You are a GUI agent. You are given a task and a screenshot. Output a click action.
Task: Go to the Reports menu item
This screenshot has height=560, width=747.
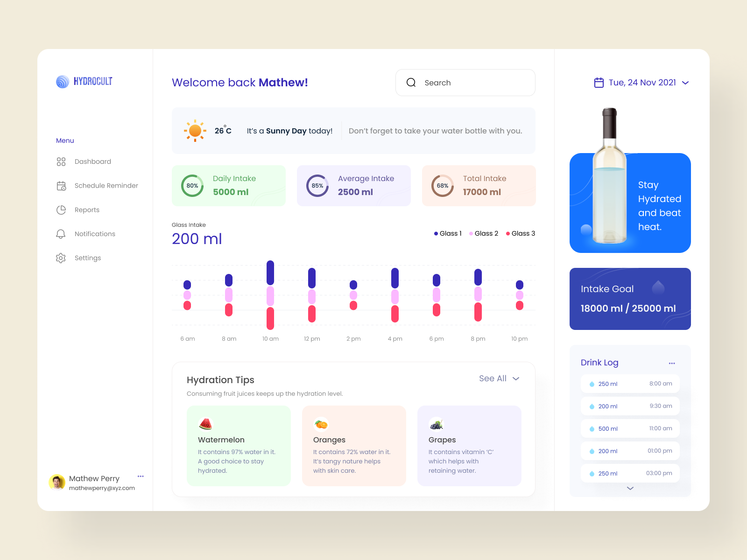(78, 210)
